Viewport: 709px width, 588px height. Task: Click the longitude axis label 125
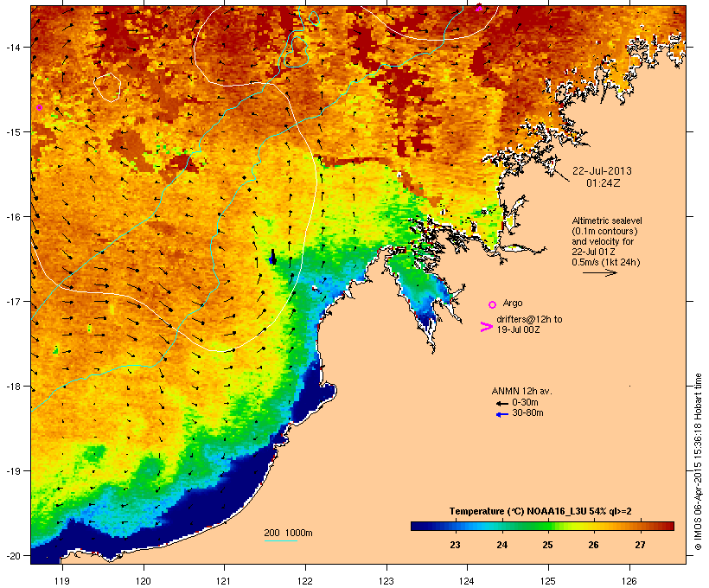[548, 581]
